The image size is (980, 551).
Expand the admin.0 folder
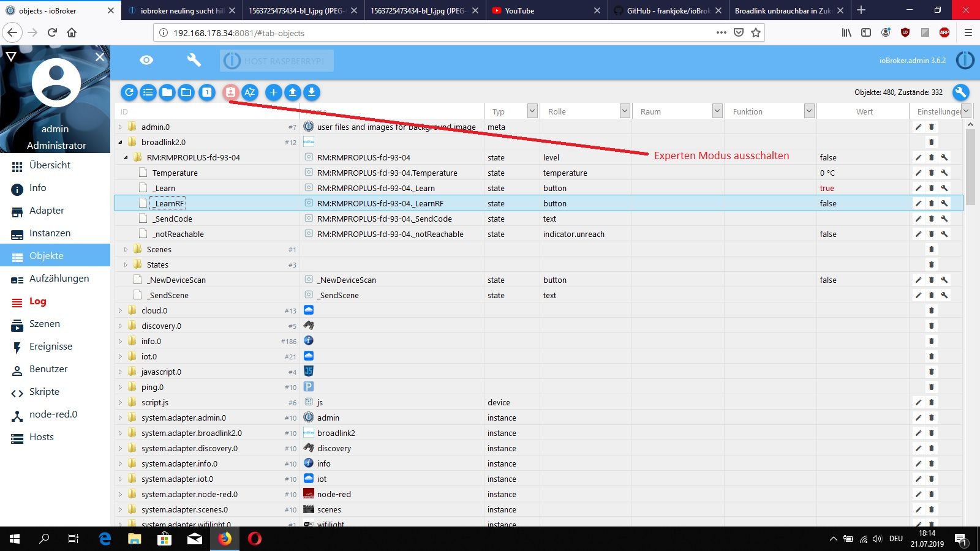coord(121,127)
